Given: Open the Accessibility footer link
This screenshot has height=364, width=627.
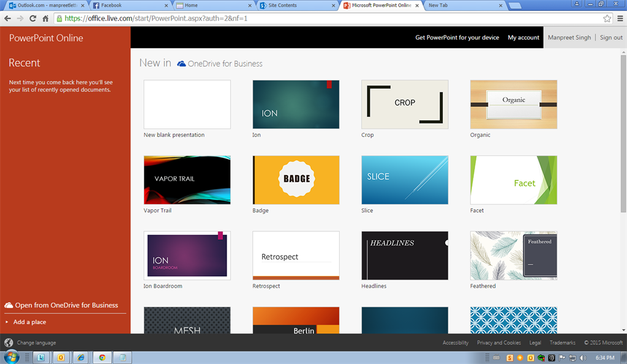Looking at the screenshot, I should point(456,343).
